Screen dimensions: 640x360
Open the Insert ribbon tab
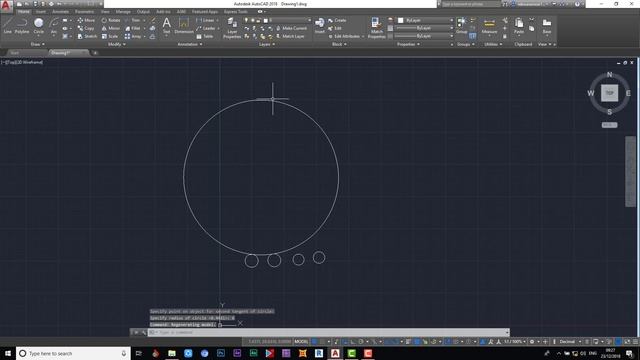pyautogui.click(x=41, y=12)
